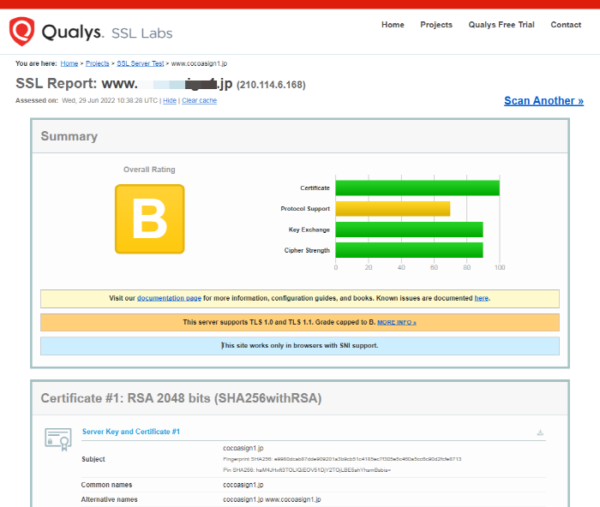Click the Clear cache link
Image resolution: width=600 pixels, height=507 pixels.
tap(199, 101)
